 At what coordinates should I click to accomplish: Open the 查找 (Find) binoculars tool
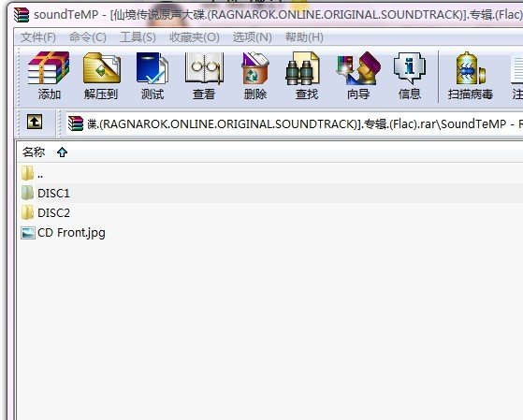[x=302, y=68]
